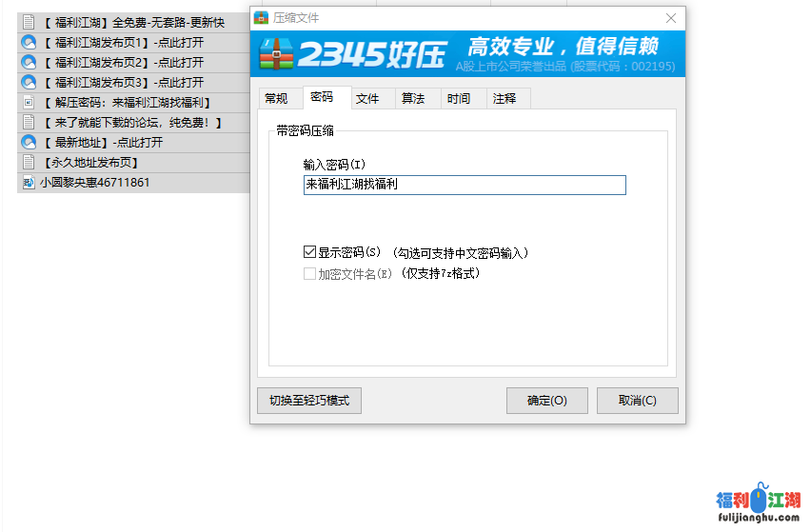Click the icon of 小圆黎央惠46711861 file
The width and height of the screenshot is (811, 532).
[x=29, y=182]
